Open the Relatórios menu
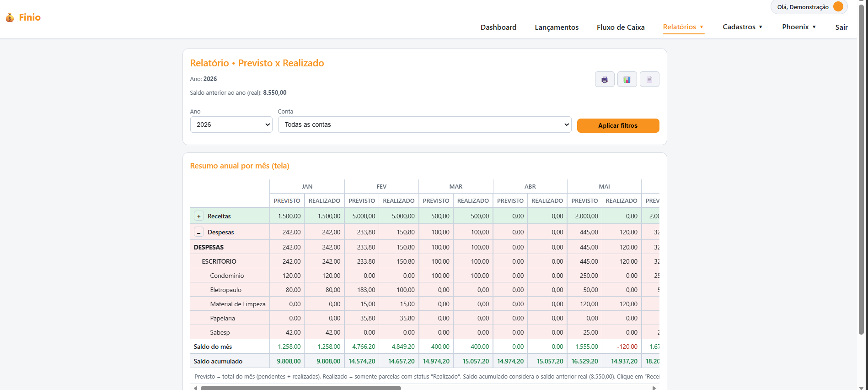Image resolution: width=868 pixels, height=390 pixels. (x=683, y=27)
